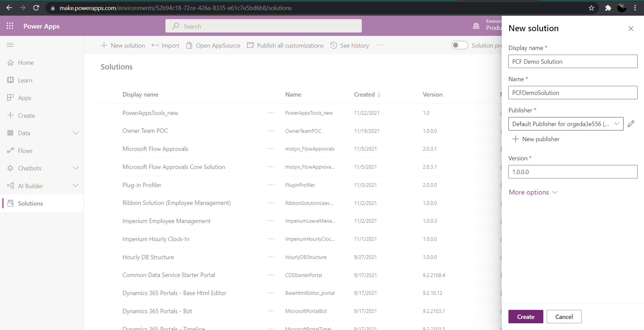Image resolution: width=644 pixels, height=330 pixels.
Task: Go back in browser history
Action: (x=9, y=8)
